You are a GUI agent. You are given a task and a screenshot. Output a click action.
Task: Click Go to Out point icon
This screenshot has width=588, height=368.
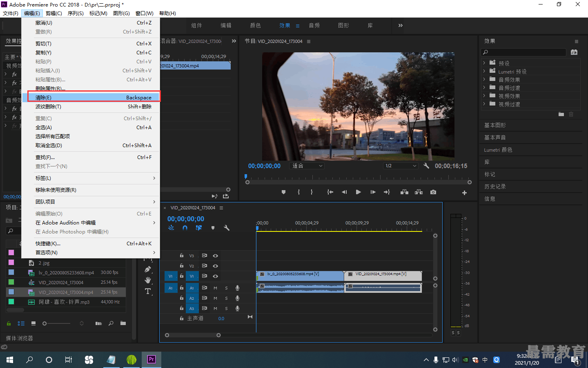click(x=387, y=192)
